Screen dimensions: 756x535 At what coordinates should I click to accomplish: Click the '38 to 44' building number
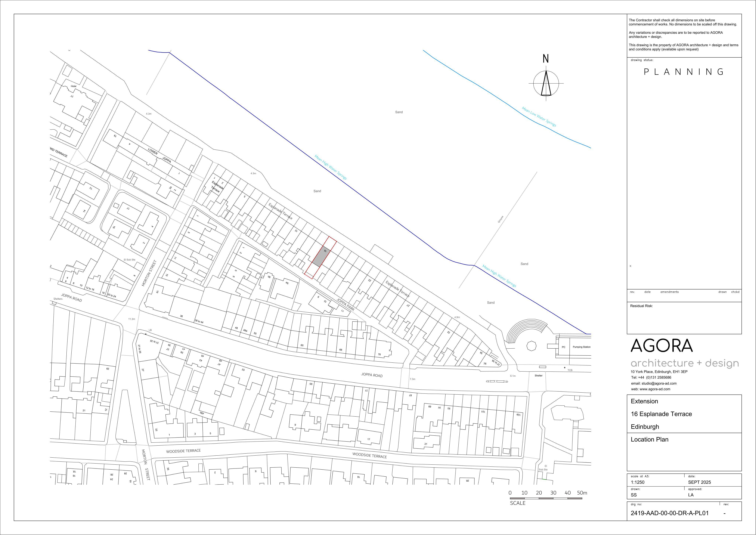point(199,321)
